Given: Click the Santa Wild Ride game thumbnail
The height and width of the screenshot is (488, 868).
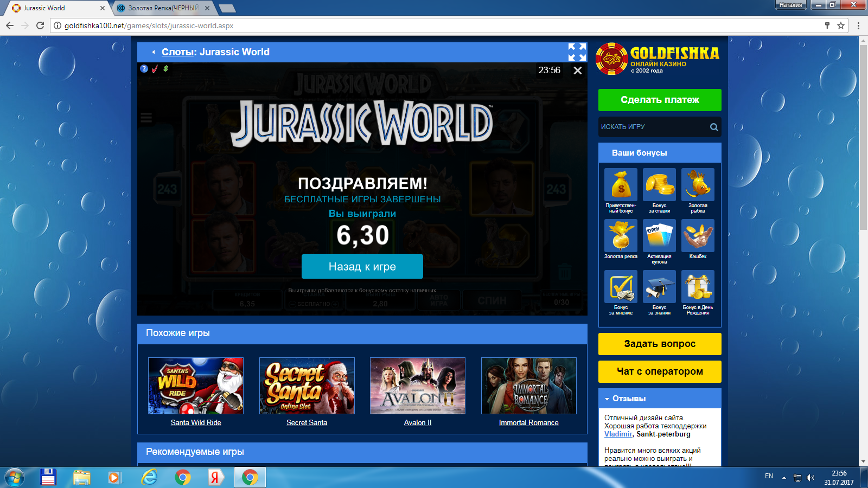Looking at the screenshot, I should pyautogui.click(x=196, y=386).
